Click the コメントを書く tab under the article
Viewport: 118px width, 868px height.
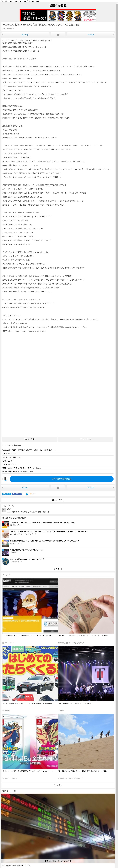click(30, 439)
